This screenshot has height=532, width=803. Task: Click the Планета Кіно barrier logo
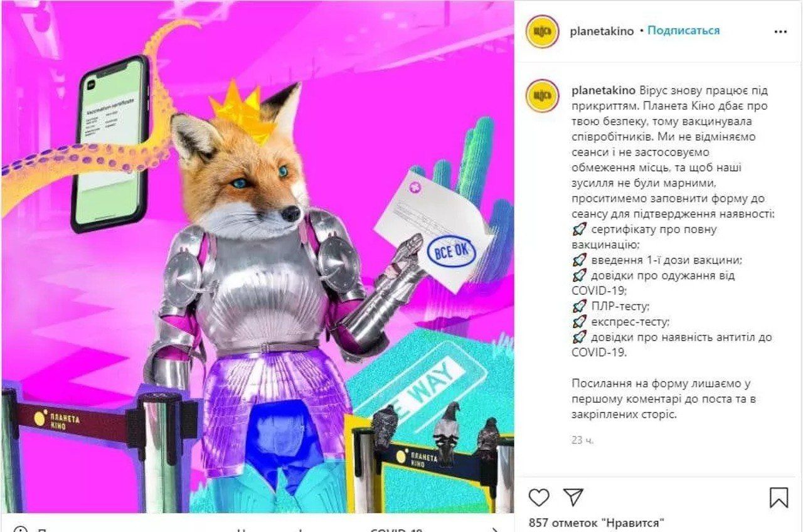[58, 418]
